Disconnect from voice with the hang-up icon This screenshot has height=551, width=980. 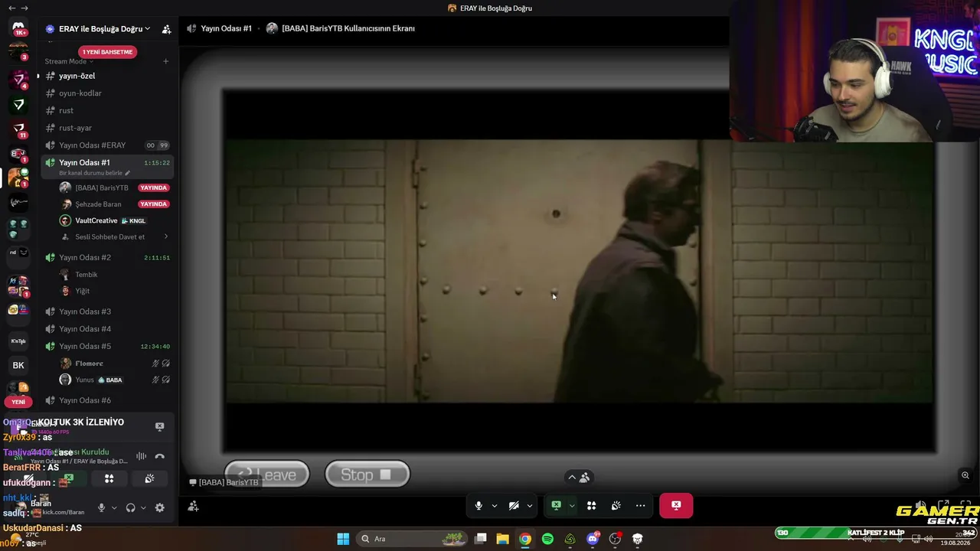(x=159, y=457)
